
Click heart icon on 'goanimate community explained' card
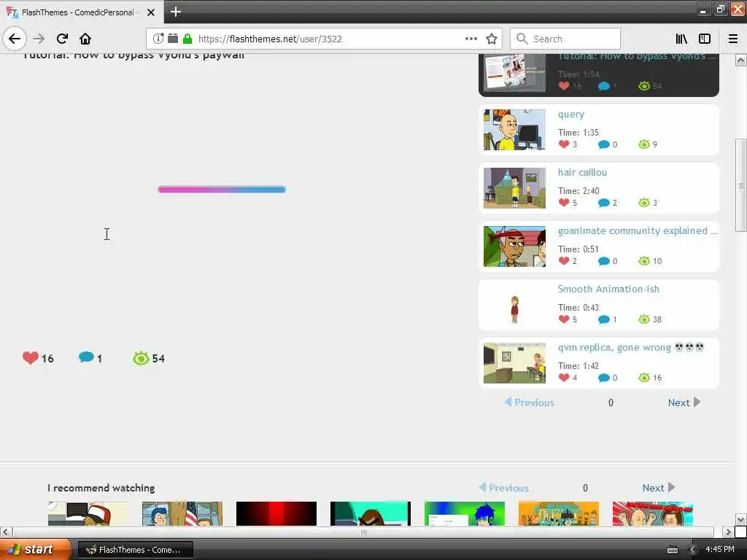tap(564, 261)
